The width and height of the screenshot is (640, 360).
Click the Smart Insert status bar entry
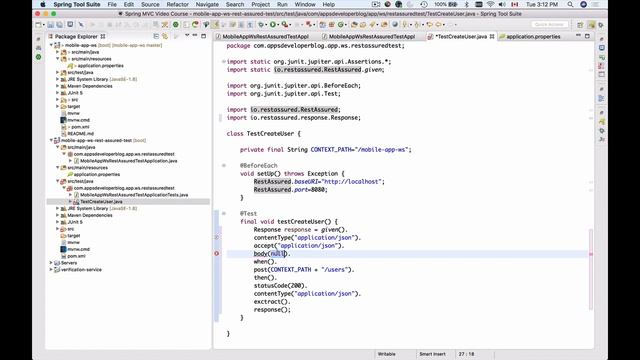[432, 354]
